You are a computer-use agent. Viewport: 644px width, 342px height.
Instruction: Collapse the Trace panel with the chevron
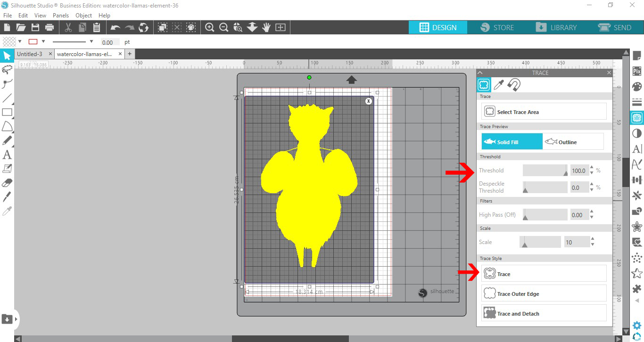pyautogui.click(x=480, y=73)
